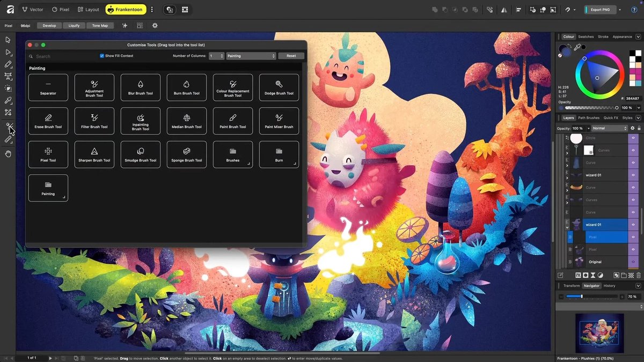Viewport: 644px width, 362px height.
Task: Switch to the Swatches tab
Action: click(586, 36)
